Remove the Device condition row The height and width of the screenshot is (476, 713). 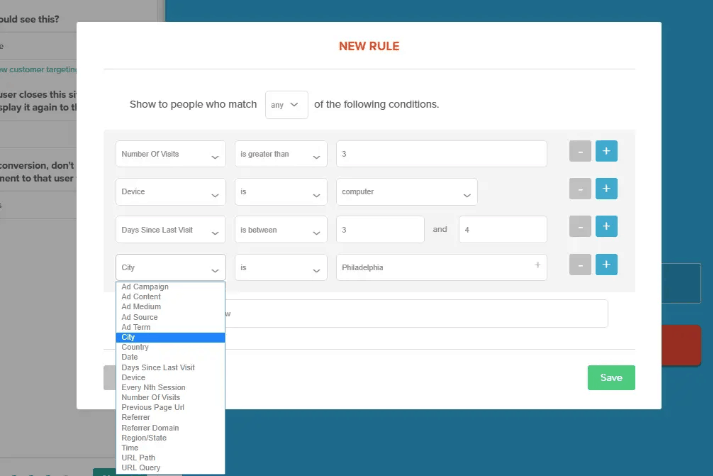tap(580, 189)
